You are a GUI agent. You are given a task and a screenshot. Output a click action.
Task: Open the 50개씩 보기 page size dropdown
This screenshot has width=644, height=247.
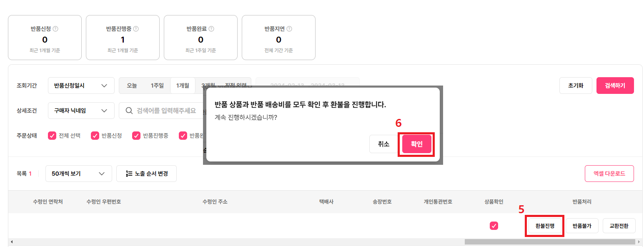click(79, 174)
